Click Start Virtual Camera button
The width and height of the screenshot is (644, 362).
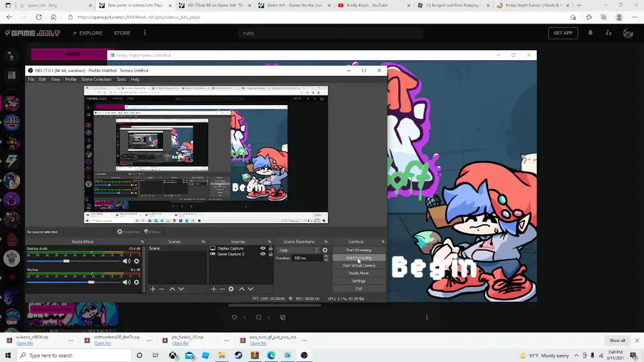358,265
